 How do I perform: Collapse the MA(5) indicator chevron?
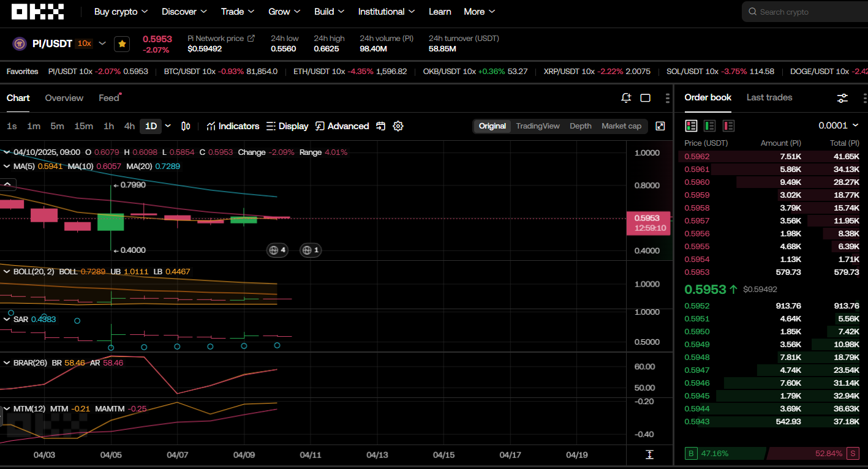pyautogui.click(x=7, y=166)
